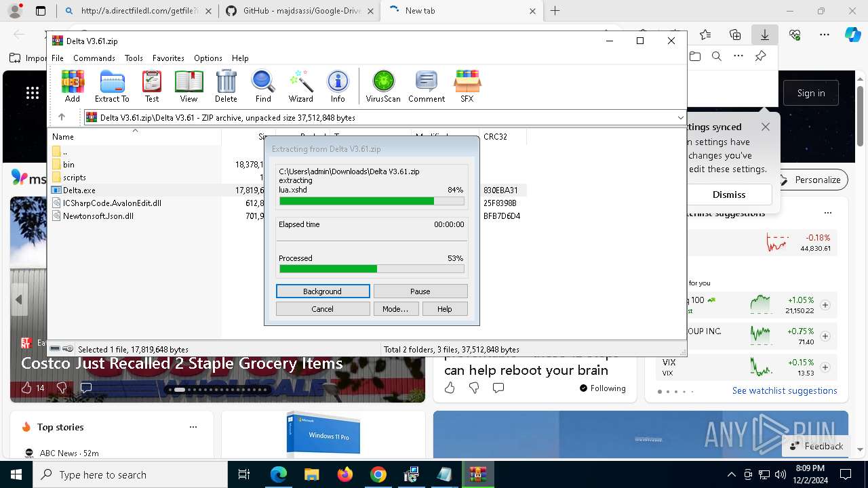
Task: Close the New tab browser tab
Action: tap(532, 11)
